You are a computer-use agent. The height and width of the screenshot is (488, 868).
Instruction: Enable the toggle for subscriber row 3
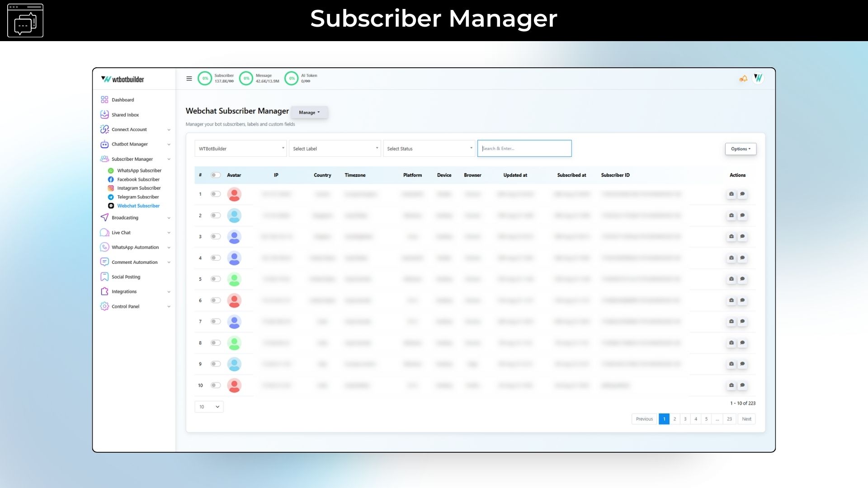tap(216, 236)
